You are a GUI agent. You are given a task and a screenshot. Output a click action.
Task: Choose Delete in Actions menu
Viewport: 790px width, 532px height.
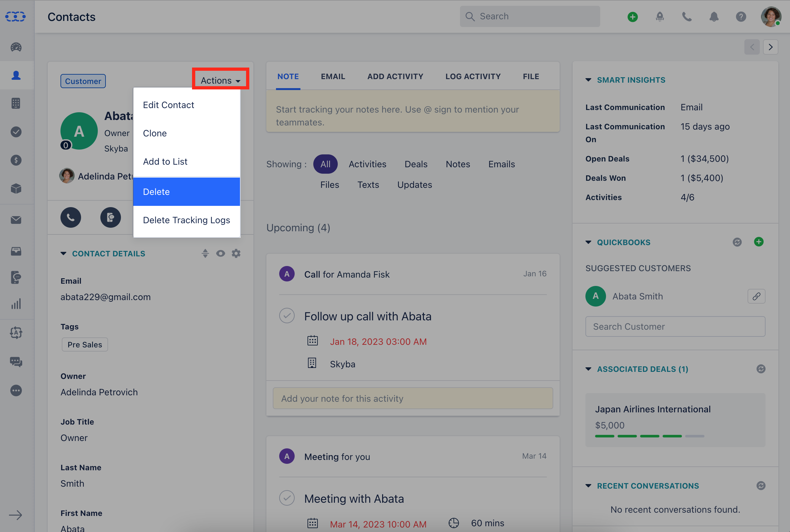point(187,192)
